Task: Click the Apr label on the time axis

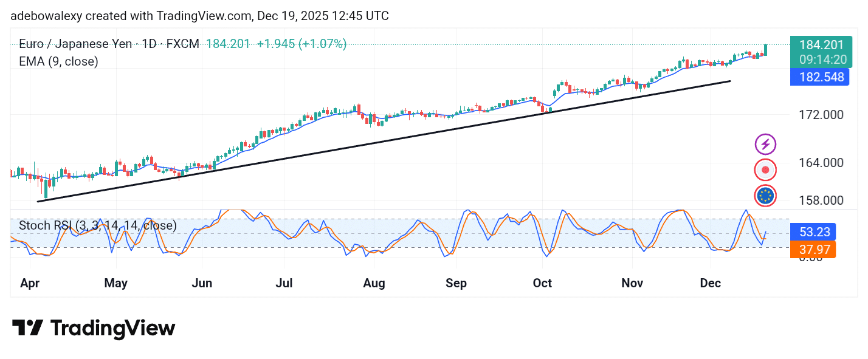Action: click(x=30, y=283)
